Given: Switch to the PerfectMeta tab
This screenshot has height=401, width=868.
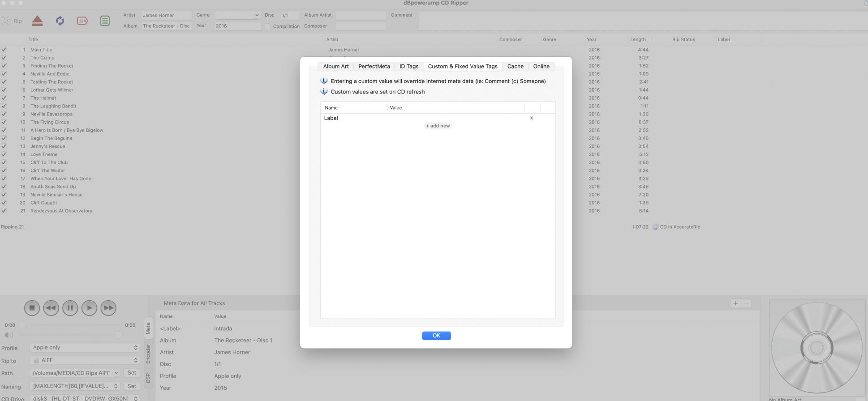Looking at the screenshot, I should pos(374,66).
